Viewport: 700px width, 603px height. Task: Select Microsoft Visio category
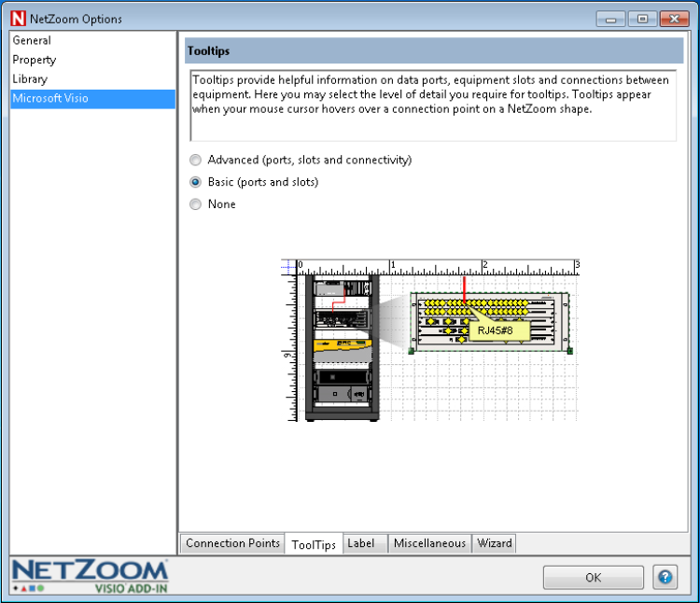click(92, 98)
